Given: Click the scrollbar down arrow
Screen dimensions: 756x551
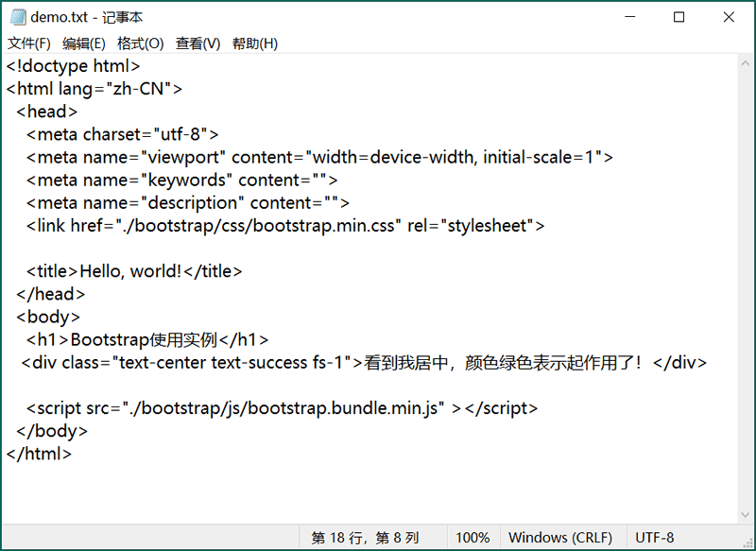Looking at the screenshot, I should pos(746,515).
